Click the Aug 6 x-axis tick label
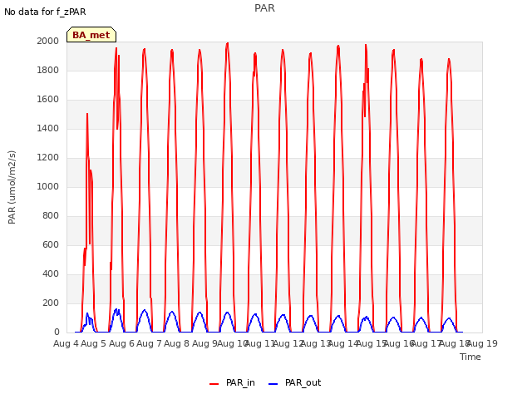 coord(122,343)
